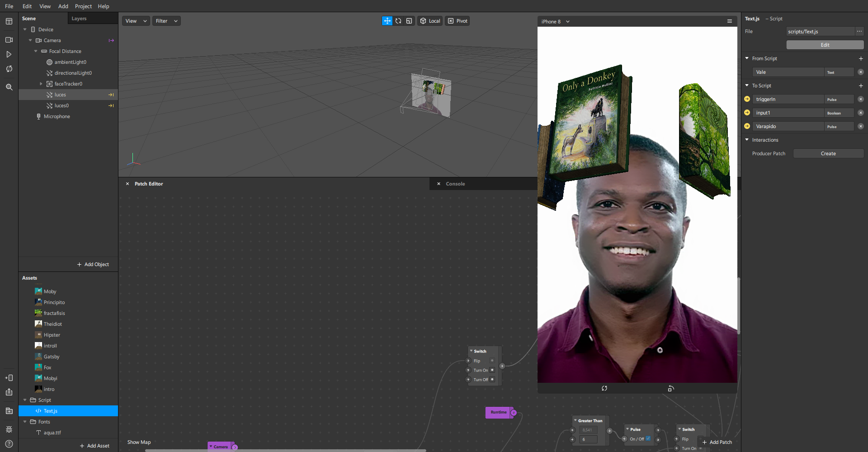868x452 pixels.
Task: Open the iPhone 8 device dropdown
Action: [556, 21]
